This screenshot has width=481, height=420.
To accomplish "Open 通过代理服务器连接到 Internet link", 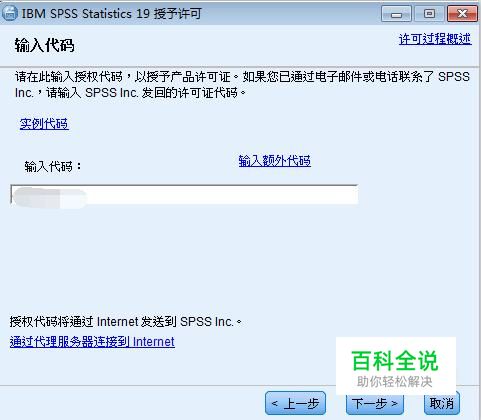I will click(92, 342).
